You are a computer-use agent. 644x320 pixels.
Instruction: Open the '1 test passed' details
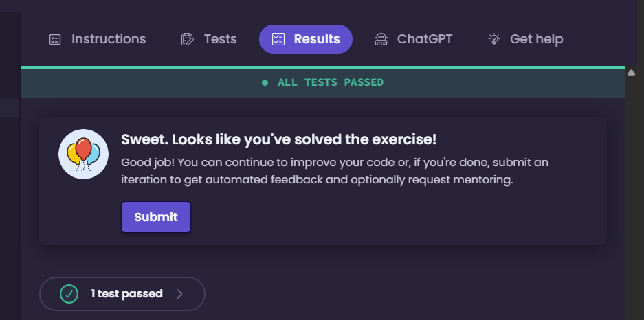click(x=122, y=294)
